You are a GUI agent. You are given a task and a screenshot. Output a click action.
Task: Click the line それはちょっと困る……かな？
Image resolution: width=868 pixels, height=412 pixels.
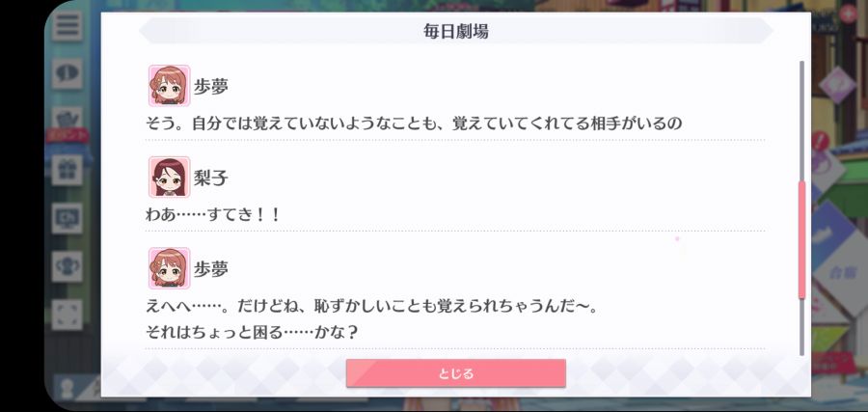click(252, 332)
